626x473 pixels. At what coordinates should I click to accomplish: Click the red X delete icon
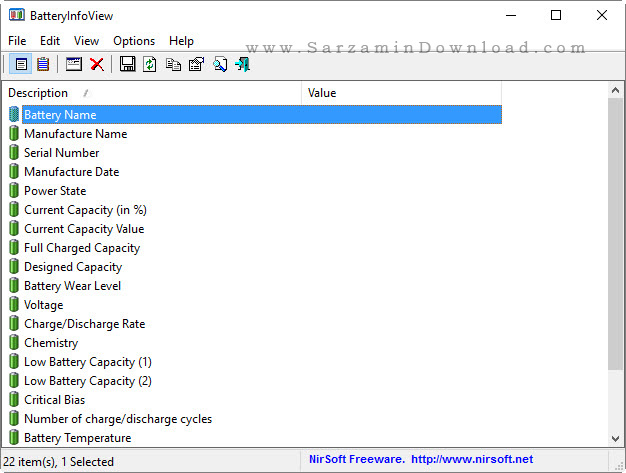[x=97, y=65]
